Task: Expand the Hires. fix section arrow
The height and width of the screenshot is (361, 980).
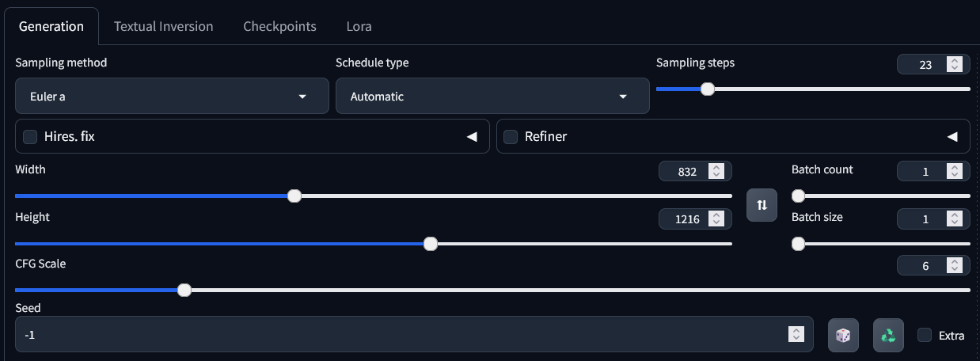Action: [x=472, y=137]
